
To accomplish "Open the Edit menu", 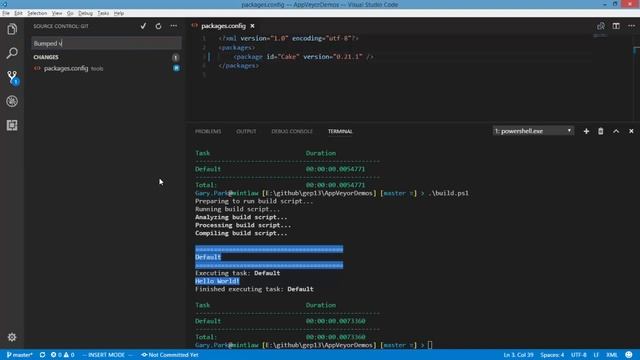I will [18, 13].
